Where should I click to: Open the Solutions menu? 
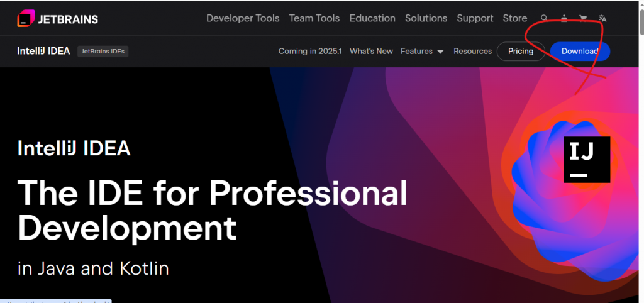point(426,18)
